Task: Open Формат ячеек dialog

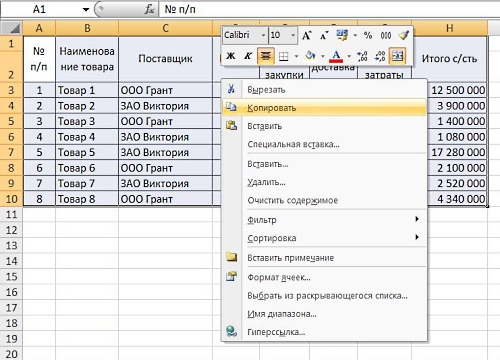Action: pos(324,277)
